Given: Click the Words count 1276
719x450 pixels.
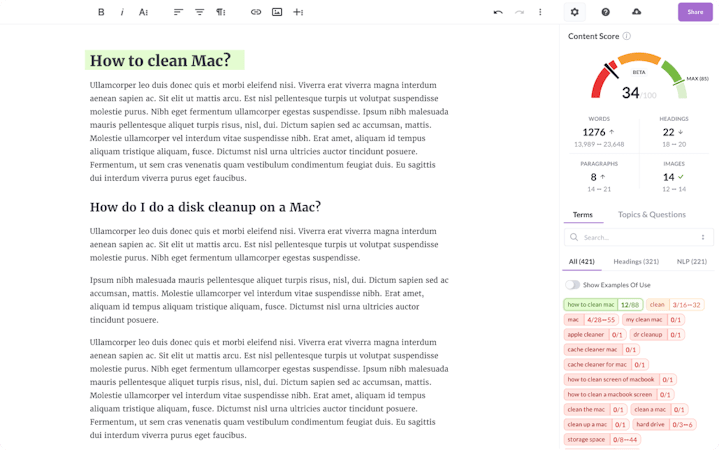Looking at the screenshot, I should point(594,133).
